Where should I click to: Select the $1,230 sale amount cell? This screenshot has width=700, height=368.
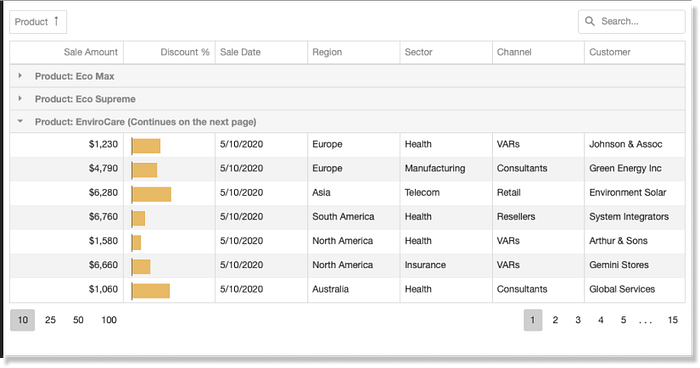tap(67, 144)
